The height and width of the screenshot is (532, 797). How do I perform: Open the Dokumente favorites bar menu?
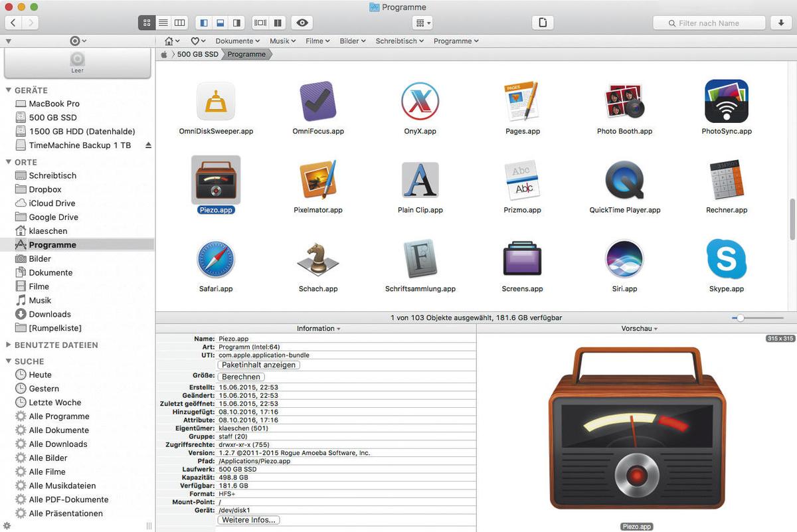coord(238,41)
